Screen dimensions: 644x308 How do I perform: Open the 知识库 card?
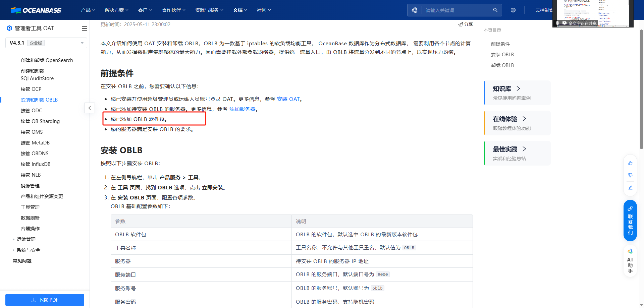517,93
